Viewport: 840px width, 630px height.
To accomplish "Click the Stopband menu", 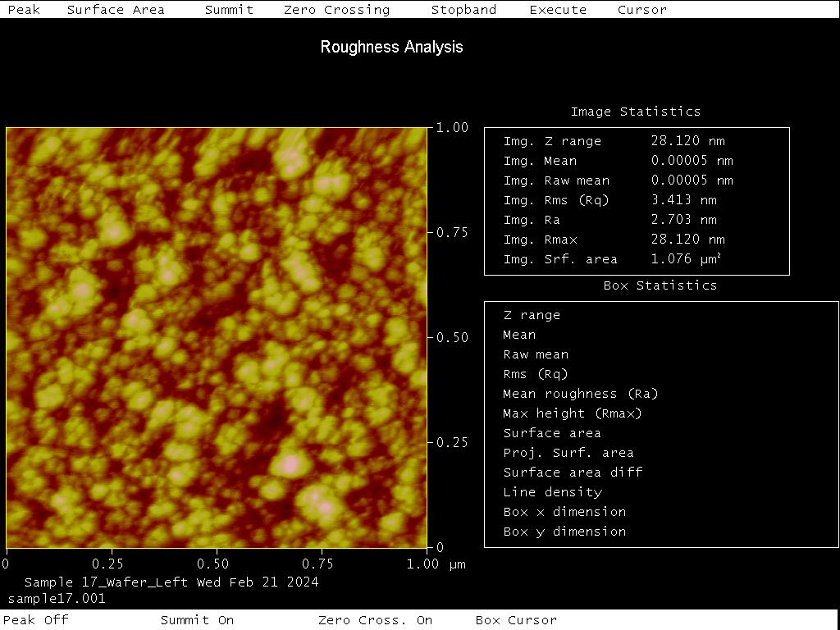I will [463, 10].
